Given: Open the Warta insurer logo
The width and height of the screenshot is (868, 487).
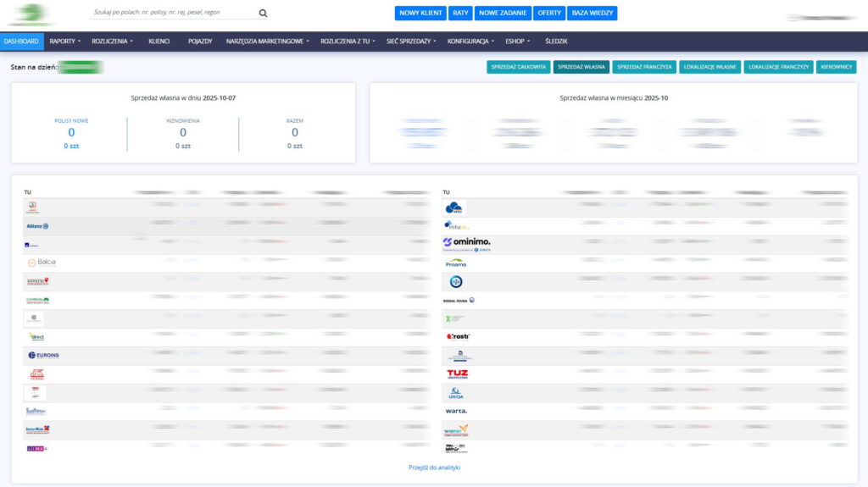Looking at the screenshot, I should coord(456,411).
